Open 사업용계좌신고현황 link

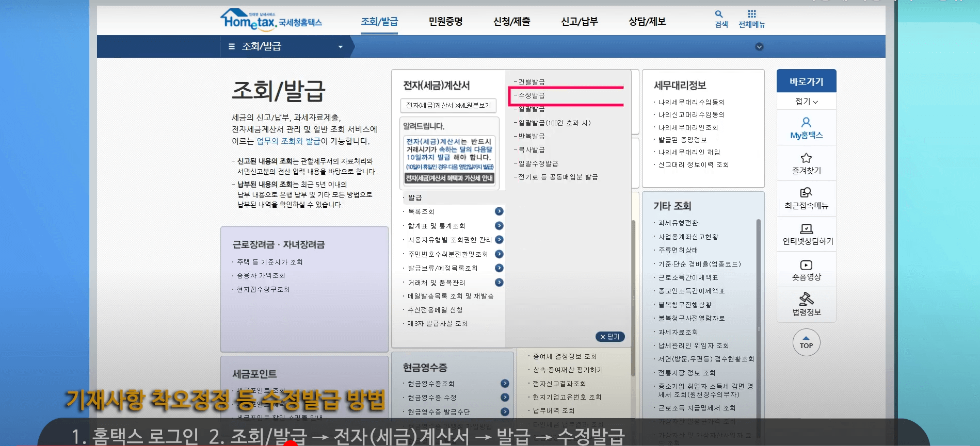pyautogui.click(x=688, y=237)
